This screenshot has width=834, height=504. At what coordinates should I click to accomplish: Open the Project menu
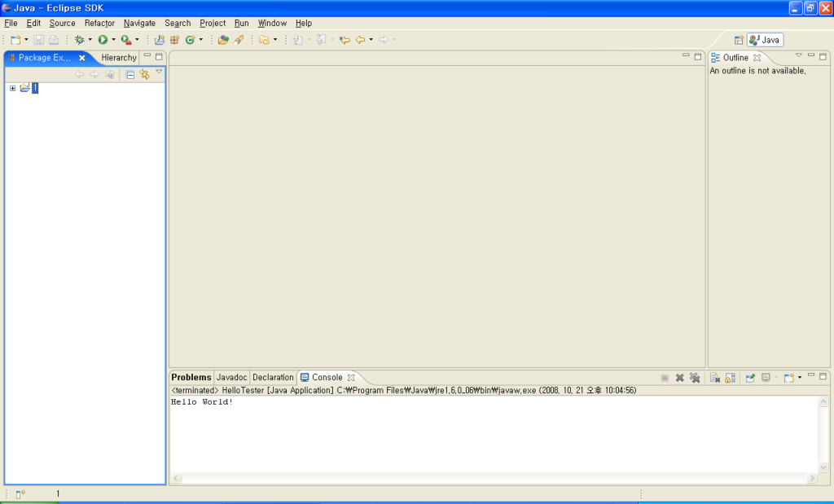coord(213,24)
